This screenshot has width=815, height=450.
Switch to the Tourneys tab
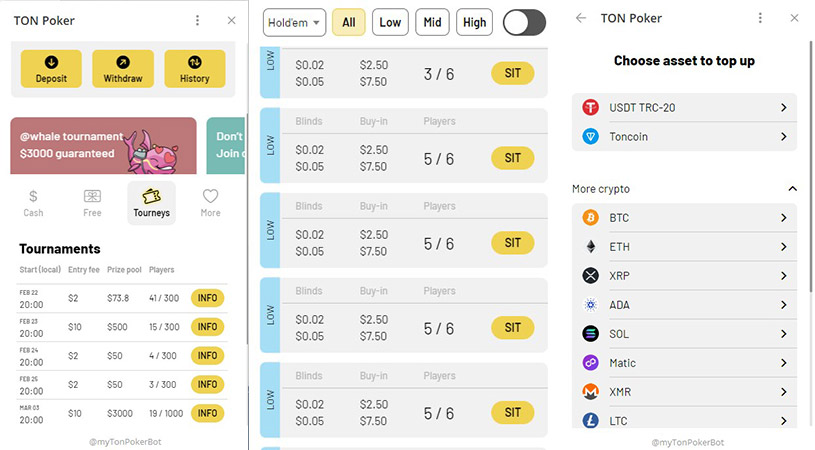pyautogui.click(x=152, y=202)
